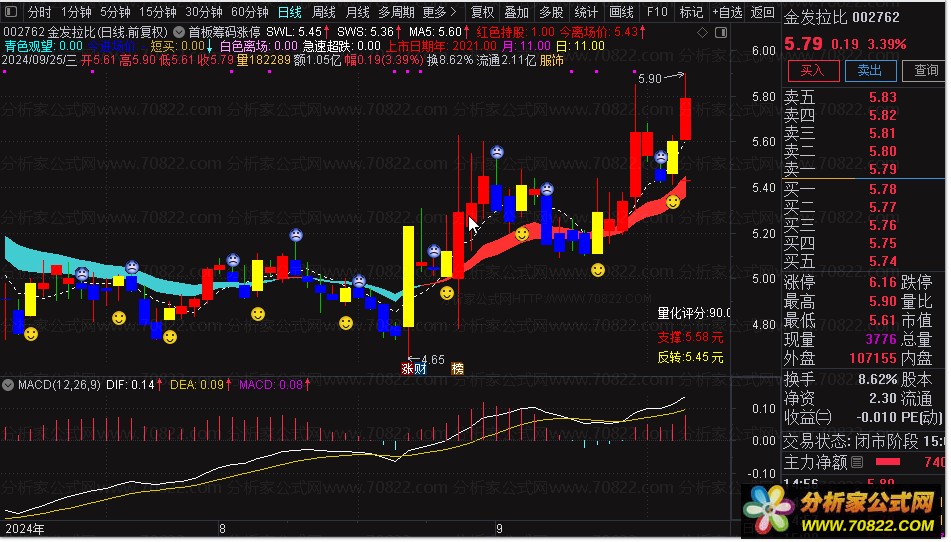951x542 pixels.
Task: Click the smiley face marker nearest the 9 label
Action: (522, 233)
